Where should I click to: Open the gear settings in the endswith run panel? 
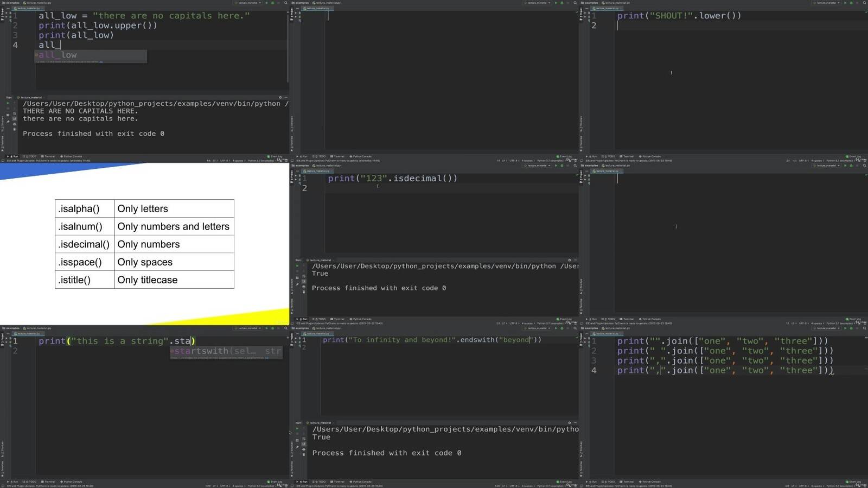569,423
